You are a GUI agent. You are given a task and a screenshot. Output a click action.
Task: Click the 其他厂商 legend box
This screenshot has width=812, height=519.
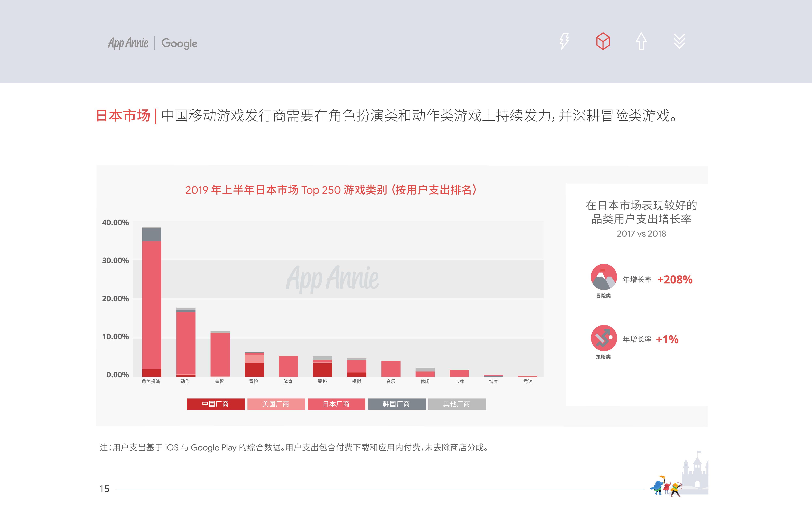[x=457, y=404]
